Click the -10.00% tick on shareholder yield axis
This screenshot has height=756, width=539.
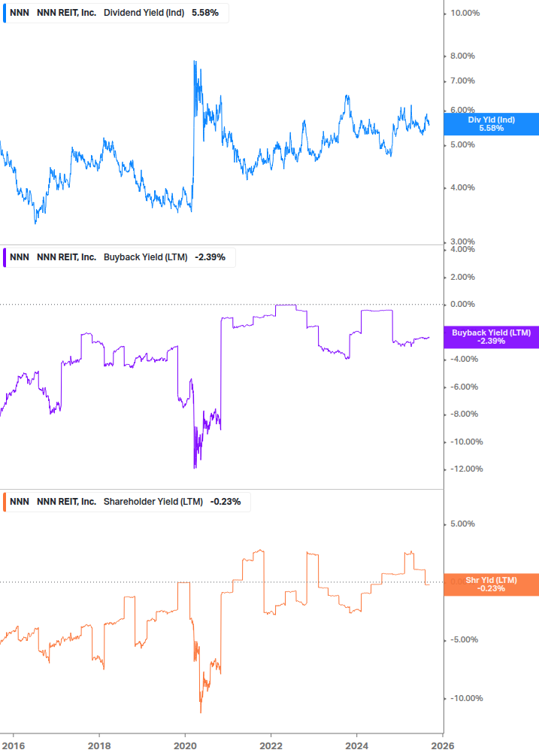click(x=466, y=699)
